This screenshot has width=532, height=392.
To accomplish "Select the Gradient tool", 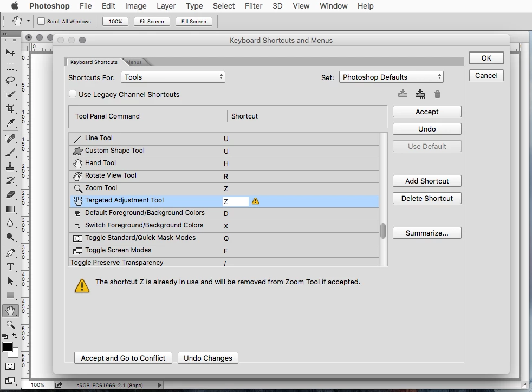I will (x=10, y=209).
